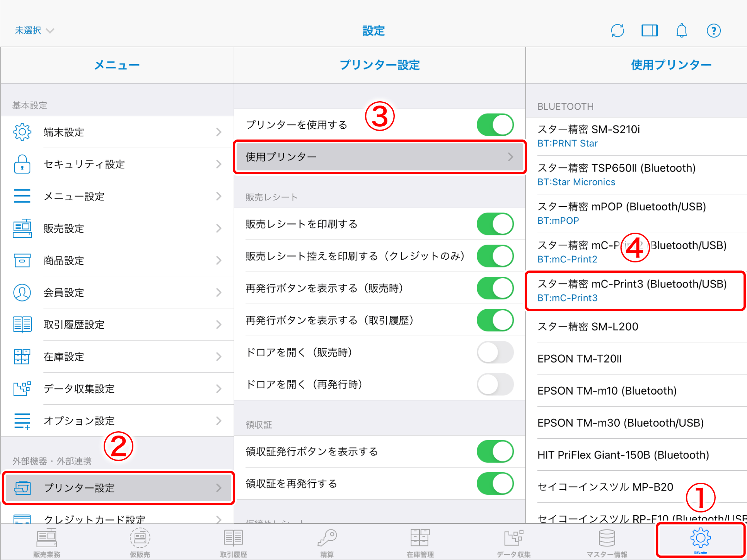Image resolution: width=747 pixels, height=560 pixels.
Task: Open データ収集設定 menu row
Action: [x=117, y=389]
